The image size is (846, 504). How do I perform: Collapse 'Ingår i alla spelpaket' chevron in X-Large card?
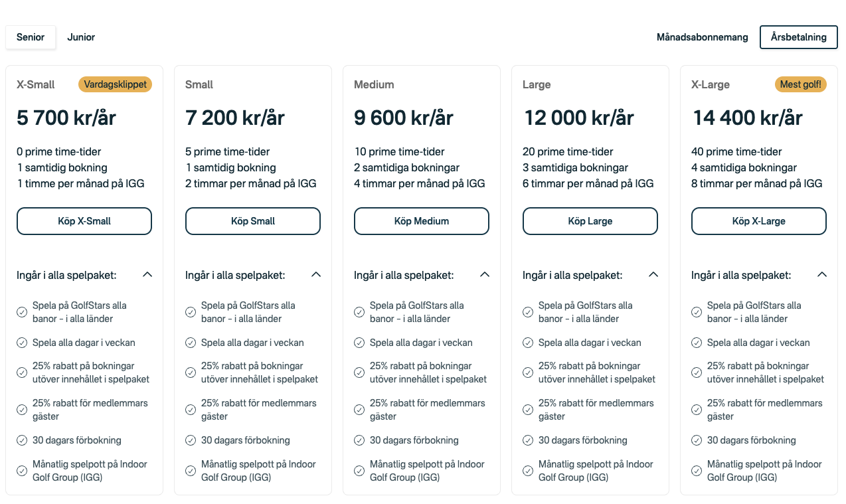click(x=822, y=274)
